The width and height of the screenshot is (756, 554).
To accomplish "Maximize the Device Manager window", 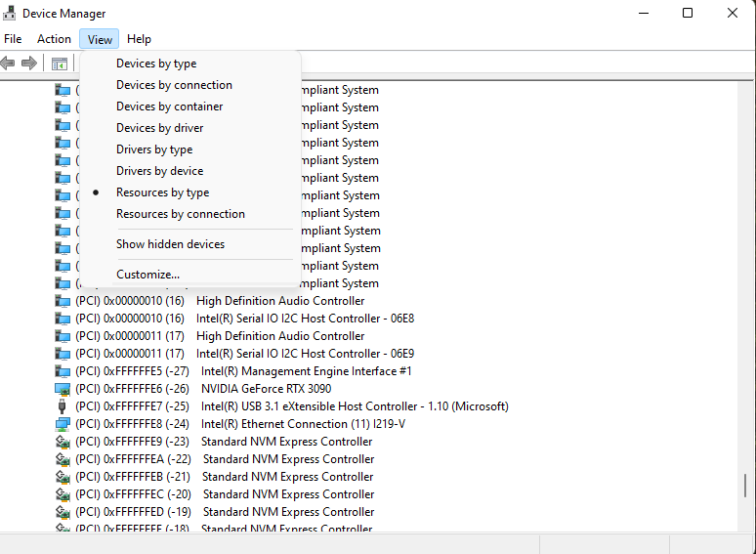I will (688, 13).
